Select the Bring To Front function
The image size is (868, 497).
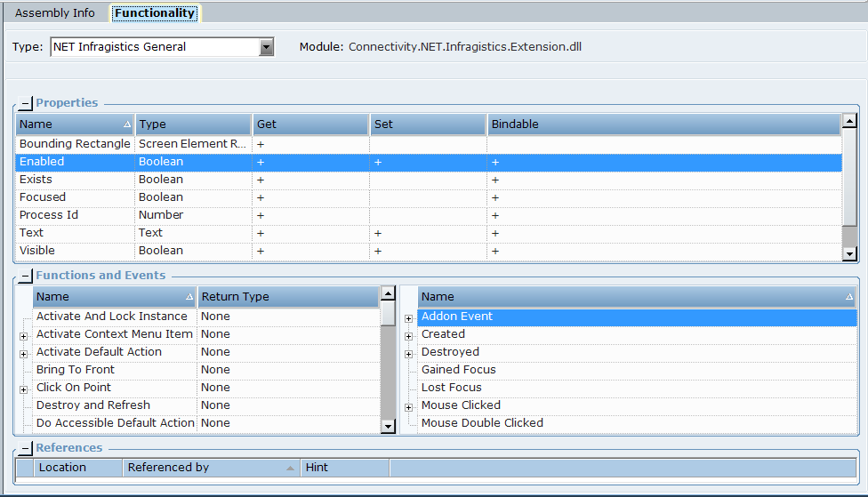(76, 370)
